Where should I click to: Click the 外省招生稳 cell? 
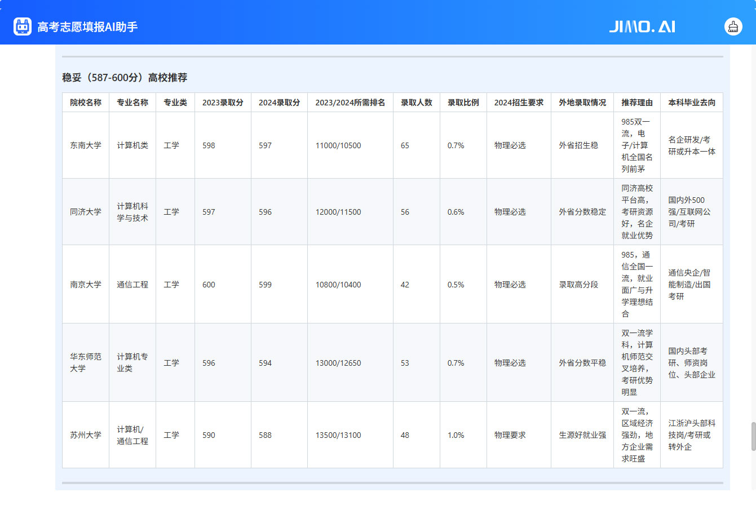(582, 145)
